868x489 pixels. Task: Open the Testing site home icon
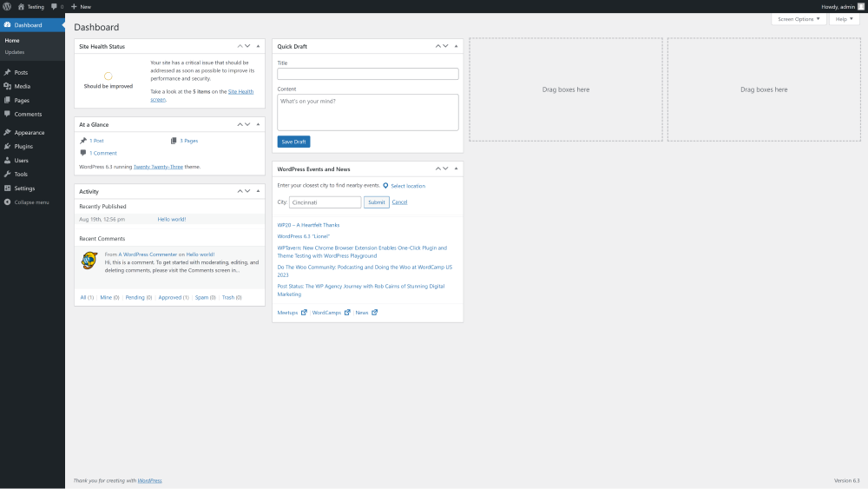21,7
